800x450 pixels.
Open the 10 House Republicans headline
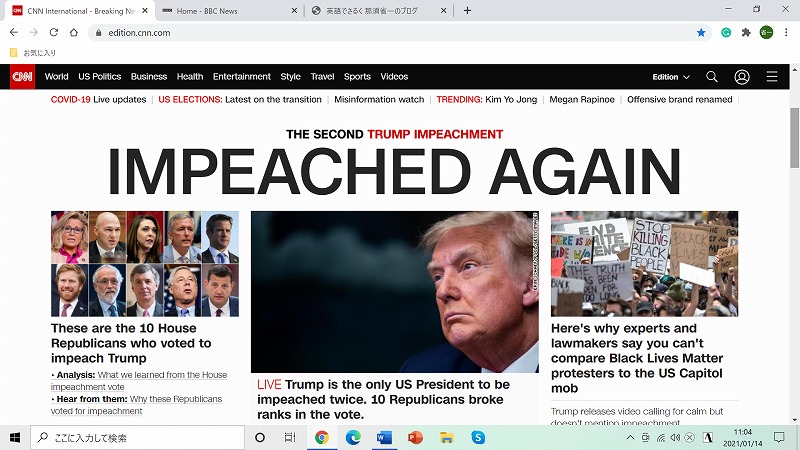[x=131, y=343]
